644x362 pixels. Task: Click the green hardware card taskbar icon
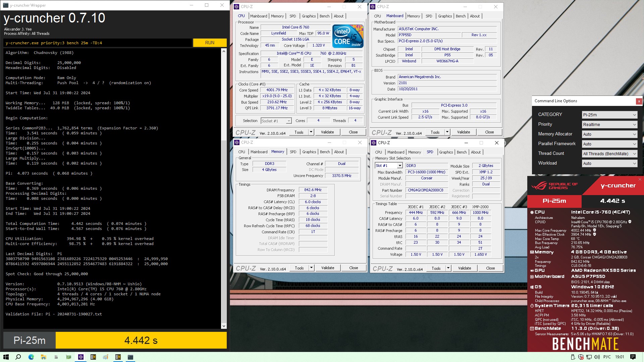[x=68, y=357]
